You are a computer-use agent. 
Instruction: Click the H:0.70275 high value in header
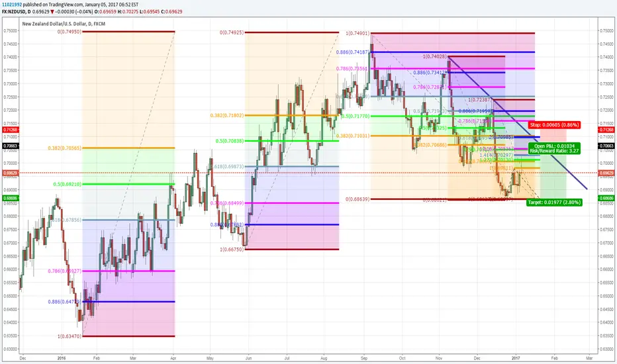click(128, 12)
